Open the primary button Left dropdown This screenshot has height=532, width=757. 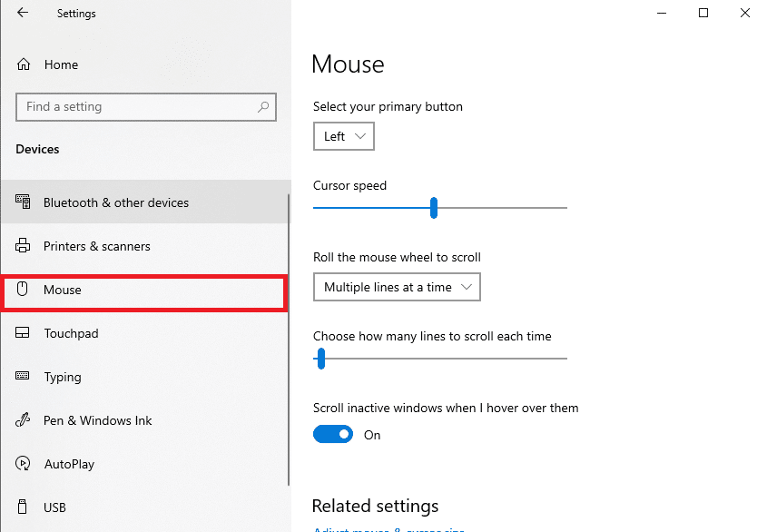[x=344, y=137]
